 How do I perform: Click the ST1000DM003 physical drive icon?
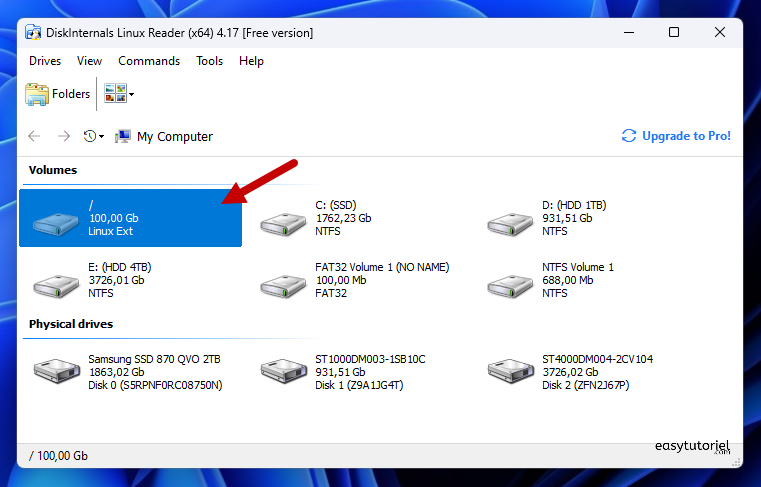pyautogui.click(x=282, y=371)
